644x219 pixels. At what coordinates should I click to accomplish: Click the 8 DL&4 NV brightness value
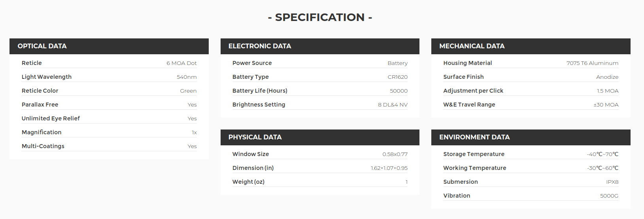(393, 105)
